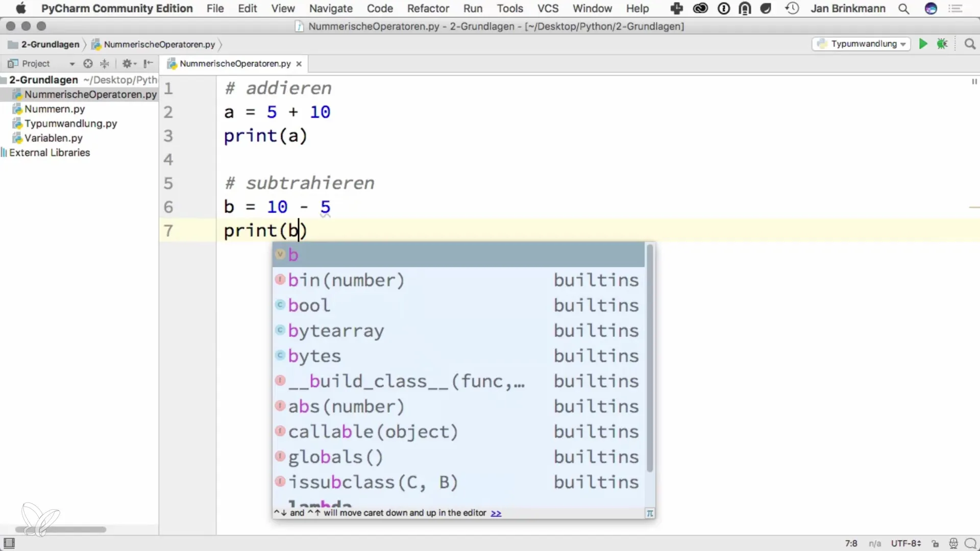Open the Navigate menu
This screenshot has width=980, height=551.
click(x=331, y=8)
